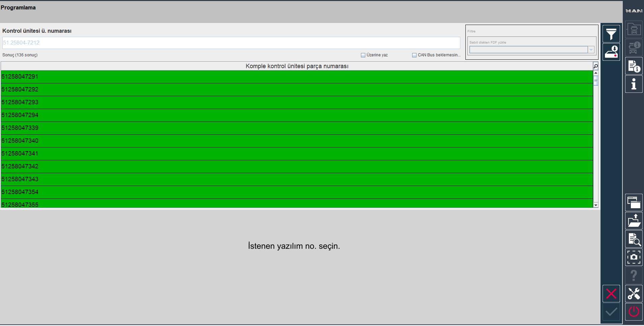Click the load from hard disk icon
The width and height of the screenshot is (644, 326).
coord(611,52)
